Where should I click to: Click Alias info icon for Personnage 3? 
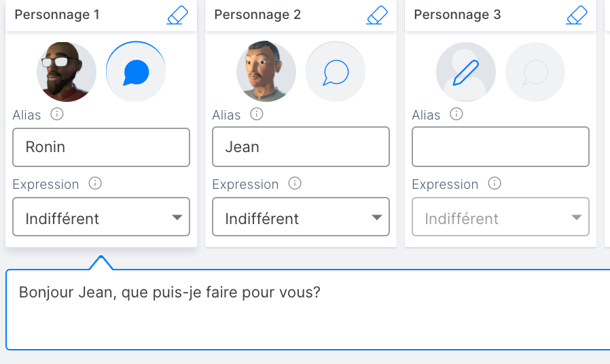point(456,114)
